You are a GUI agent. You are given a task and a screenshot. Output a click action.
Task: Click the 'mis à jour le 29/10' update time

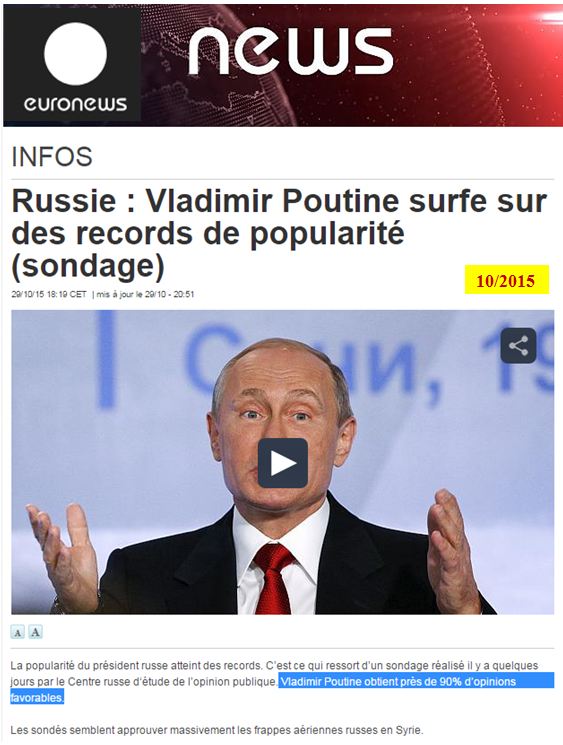145,295
